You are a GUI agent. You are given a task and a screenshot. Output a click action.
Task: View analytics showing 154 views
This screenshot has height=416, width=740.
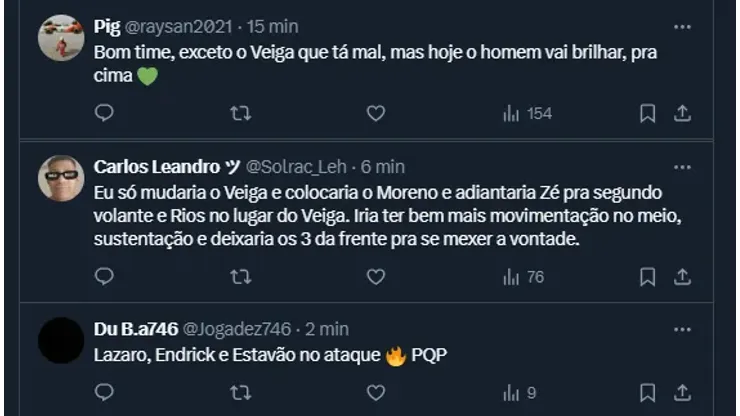point(527,114)
